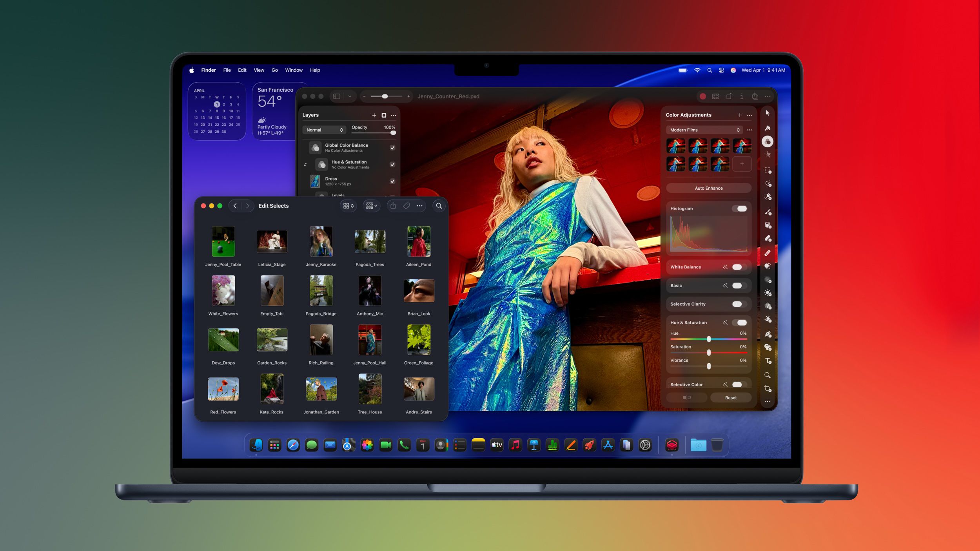Open the Help menu

tap(315, 70)
